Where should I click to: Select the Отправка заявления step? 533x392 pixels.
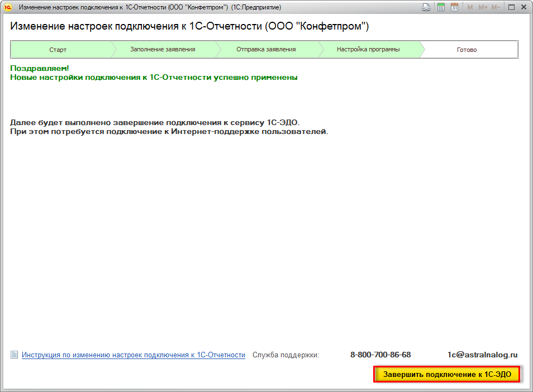266,49
